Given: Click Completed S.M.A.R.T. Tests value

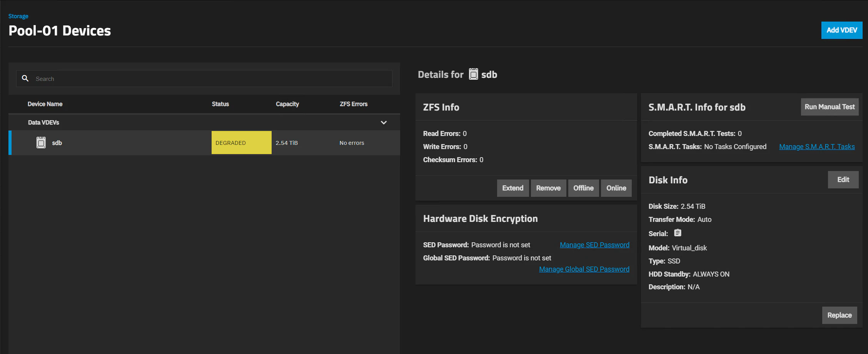Looking at the screenshot, I should point(739,134).
